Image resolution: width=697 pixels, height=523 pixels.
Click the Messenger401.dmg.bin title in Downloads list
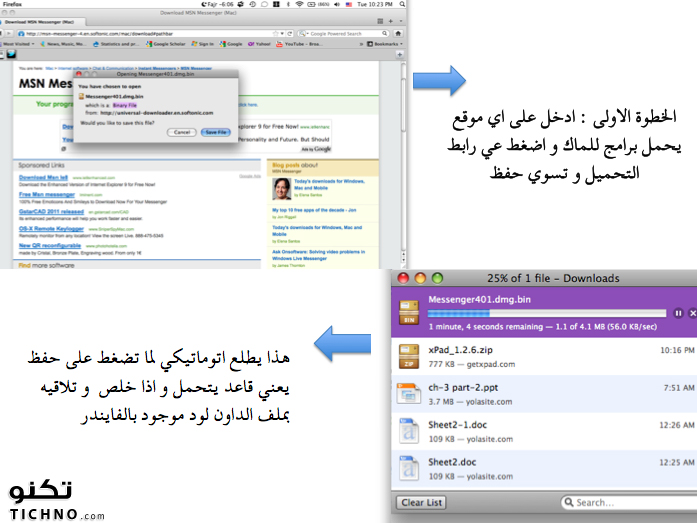tap(480, 299)
